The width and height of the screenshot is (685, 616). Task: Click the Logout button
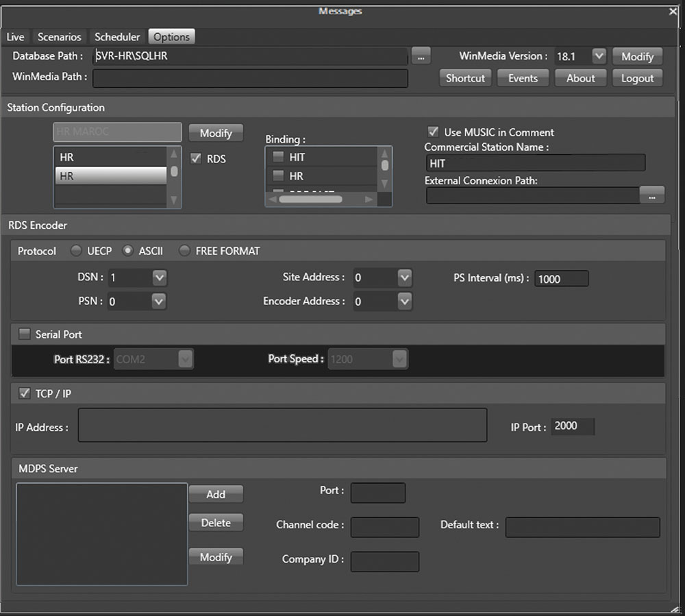coord(637,78)
